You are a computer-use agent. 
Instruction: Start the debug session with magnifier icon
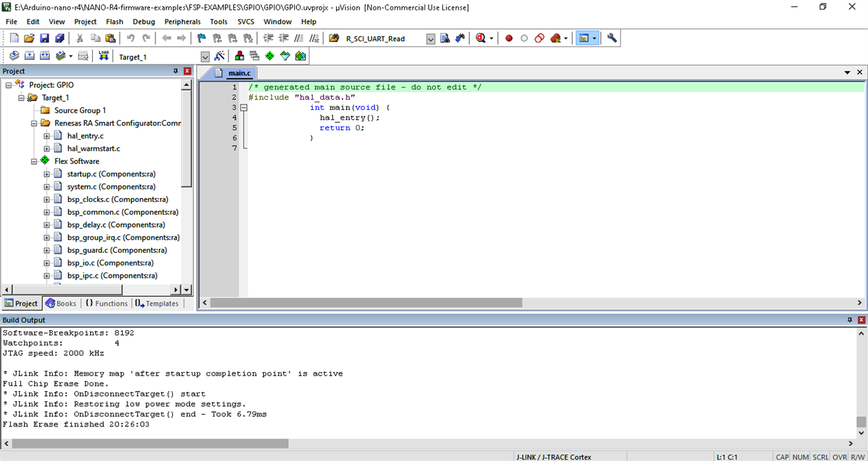481,39
